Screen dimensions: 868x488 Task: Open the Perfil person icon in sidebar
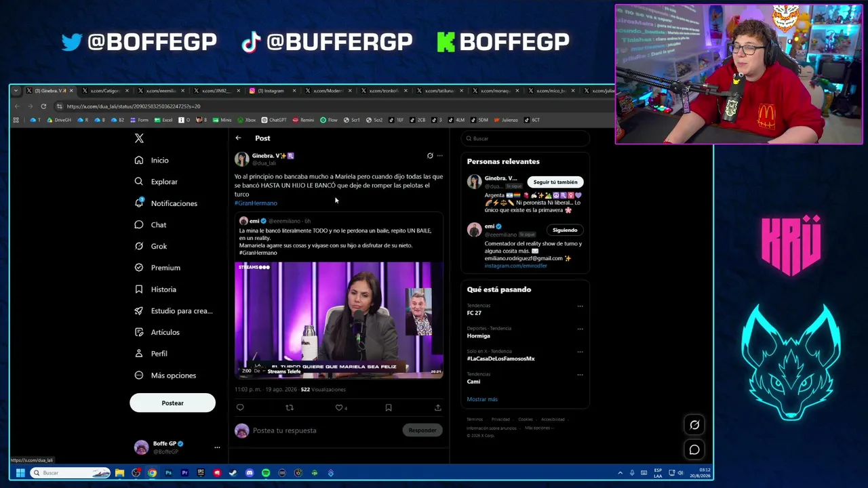pos(139,354)
